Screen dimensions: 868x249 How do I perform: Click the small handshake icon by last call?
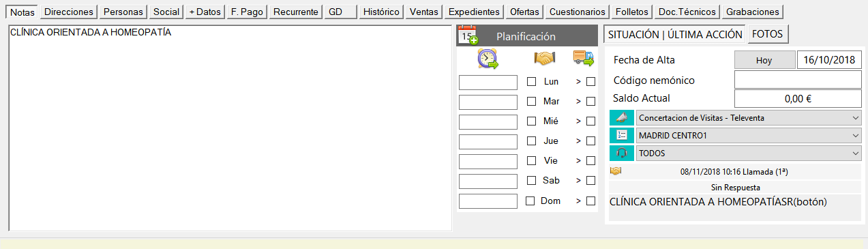click(x=616, y=171)
